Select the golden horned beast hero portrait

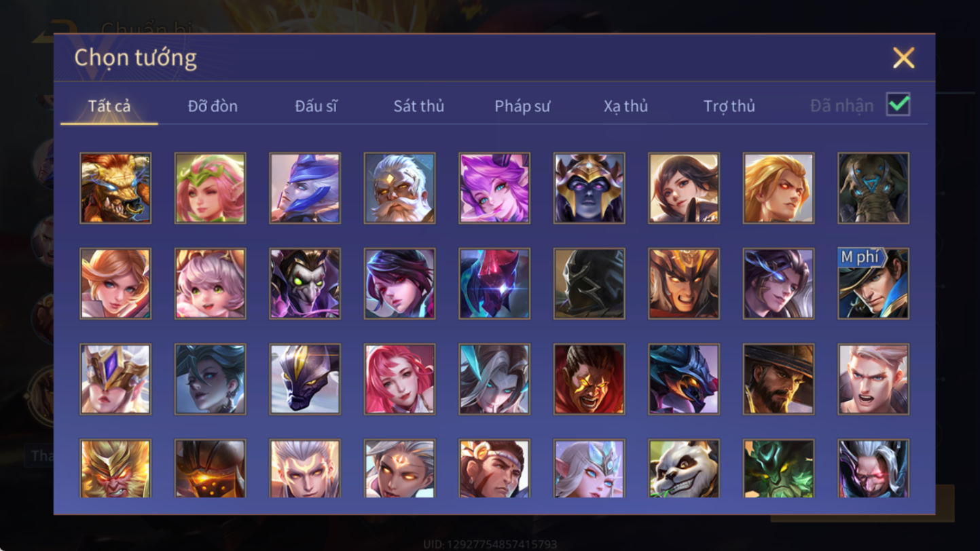115,188
